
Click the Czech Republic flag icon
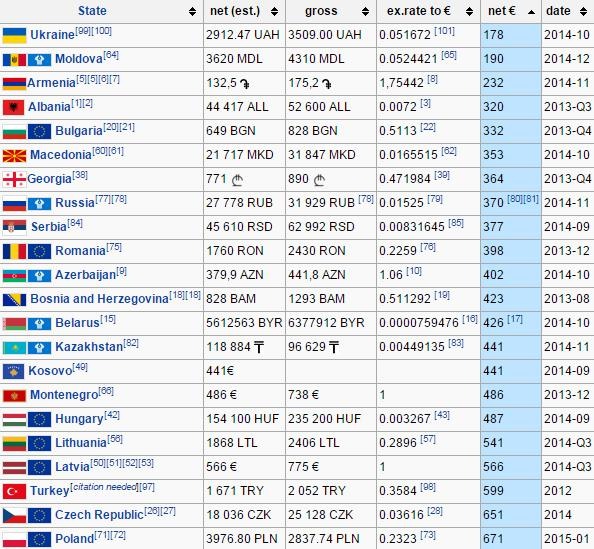(x=14, y=516)
